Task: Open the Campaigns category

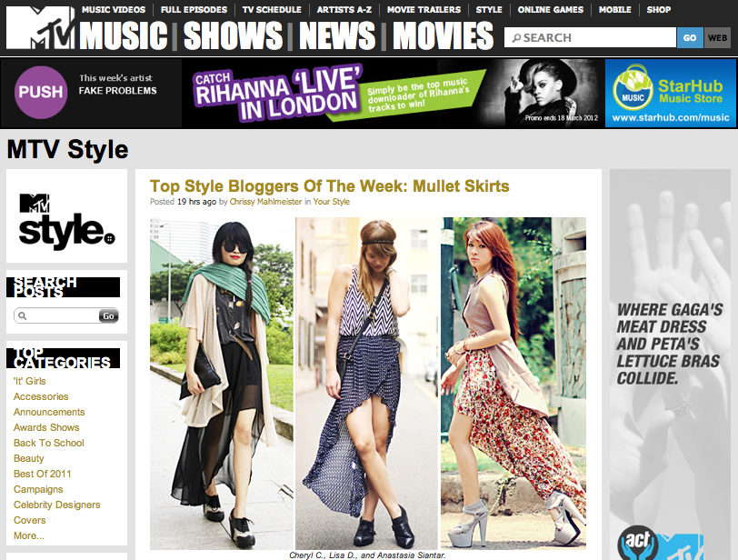Action: tap(38, 489)
